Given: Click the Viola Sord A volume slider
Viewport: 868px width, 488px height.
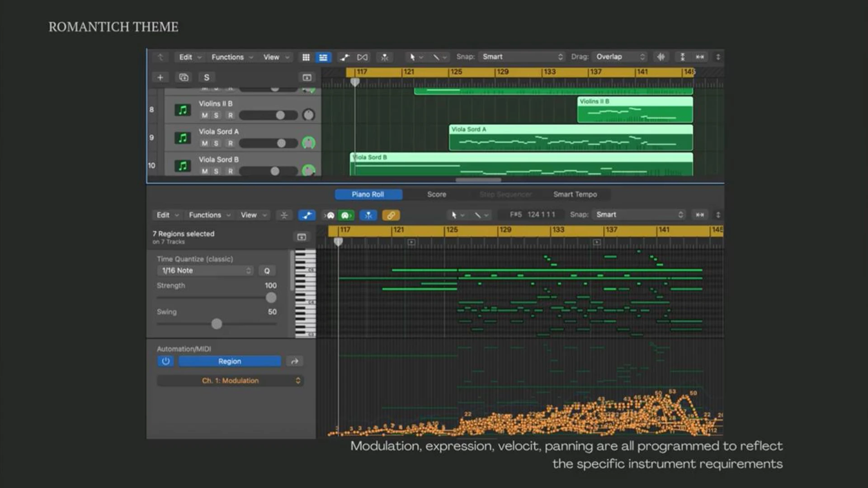Looking at the screenshot, I should coord(268,144).
